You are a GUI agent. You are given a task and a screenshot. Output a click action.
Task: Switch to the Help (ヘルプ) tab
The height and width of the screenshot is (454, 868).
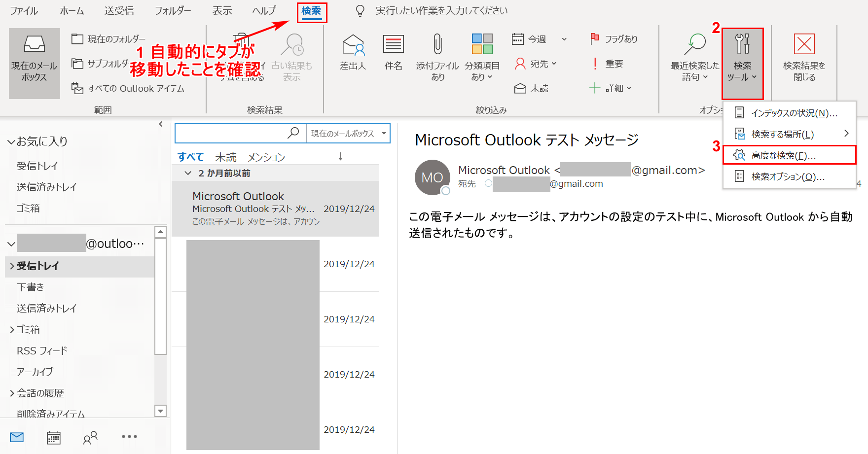click(x=264, y=10)
